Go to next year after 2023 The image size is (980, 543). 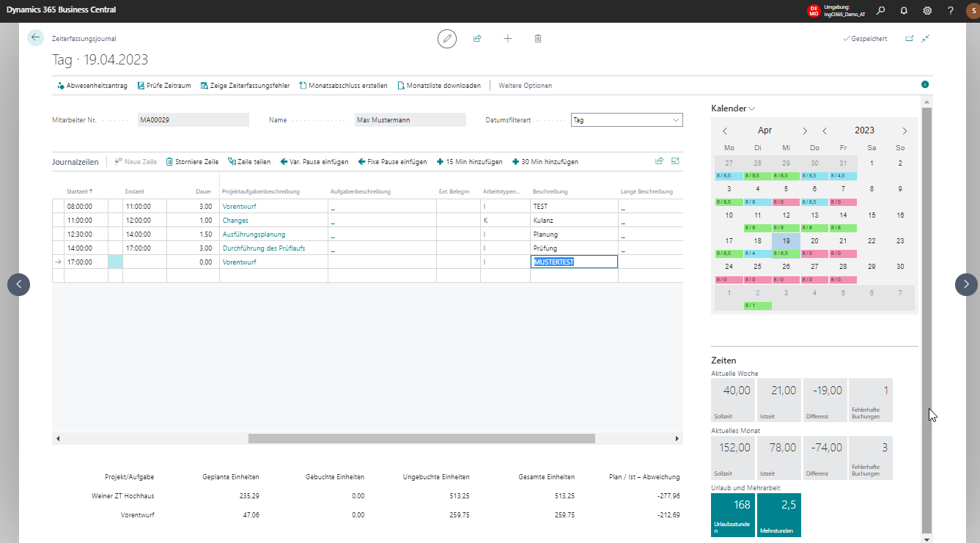[x=905, y=130]
